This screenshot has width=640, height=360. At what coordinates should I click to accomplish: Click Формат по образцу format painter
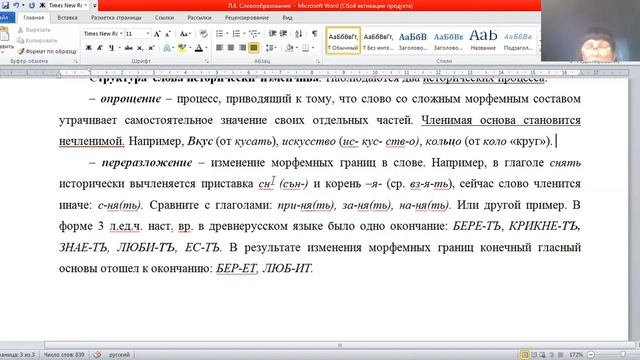[47, 51]
